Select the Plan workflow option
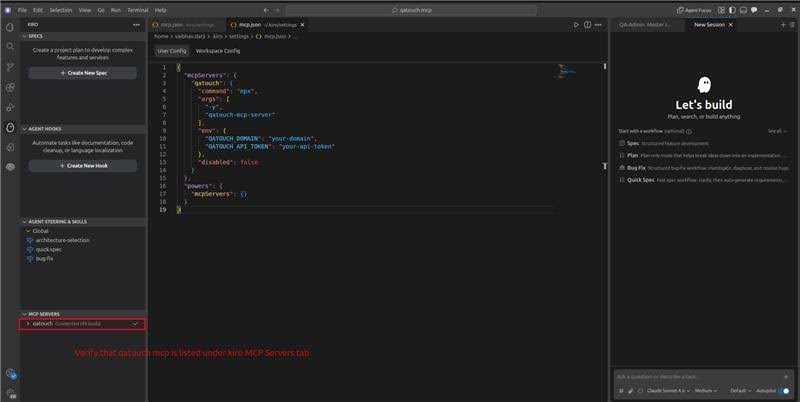Viewport: 800px width, 402px height. tap(704, 155)
